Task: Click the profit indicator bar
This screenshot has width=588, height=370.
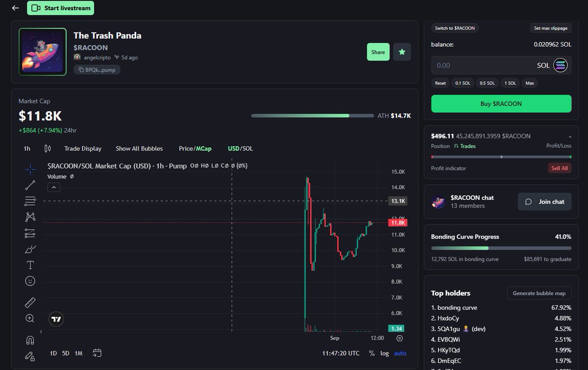Action: [501, 157]
